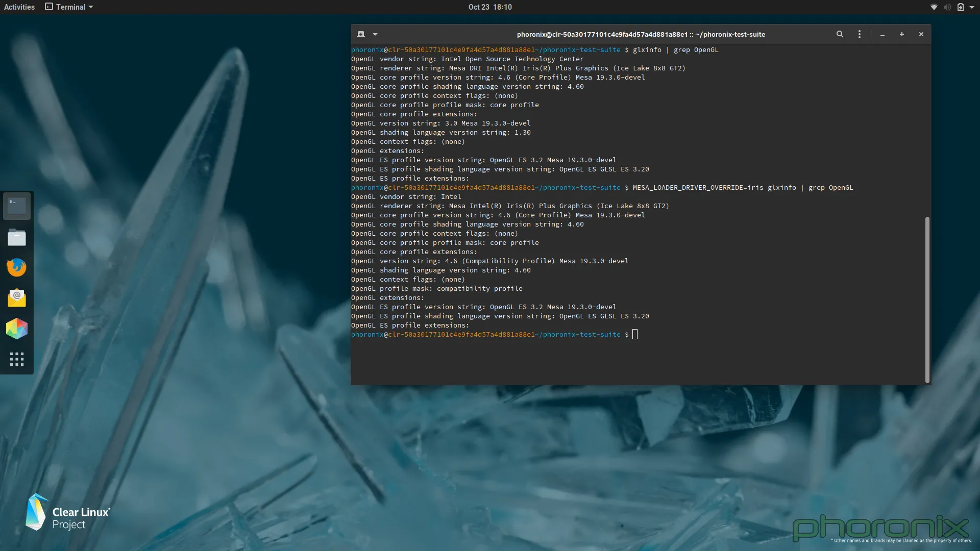This screenshot has width=980, height=551.
Task: Open the Terminal app menu
Action: tap(69, 7)
